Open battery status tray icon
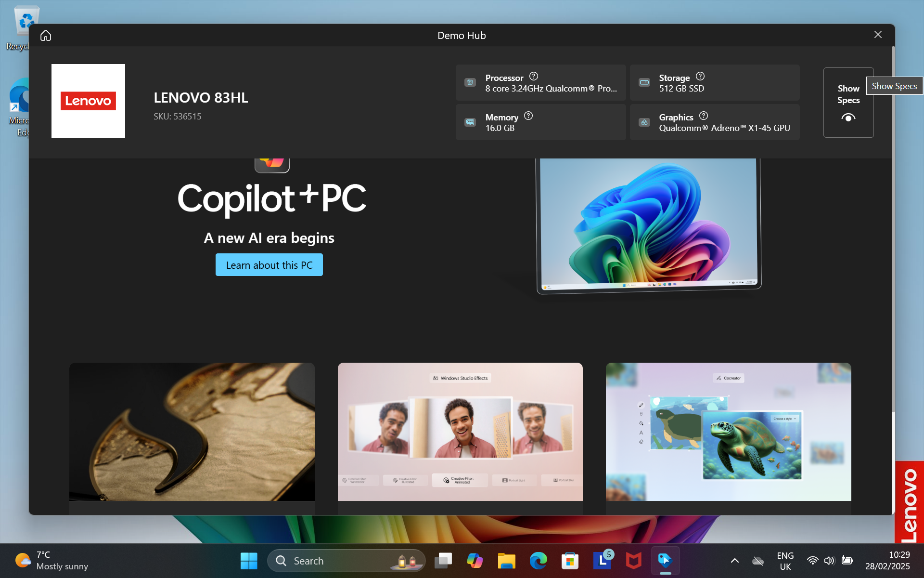 (x=847, y=560)
